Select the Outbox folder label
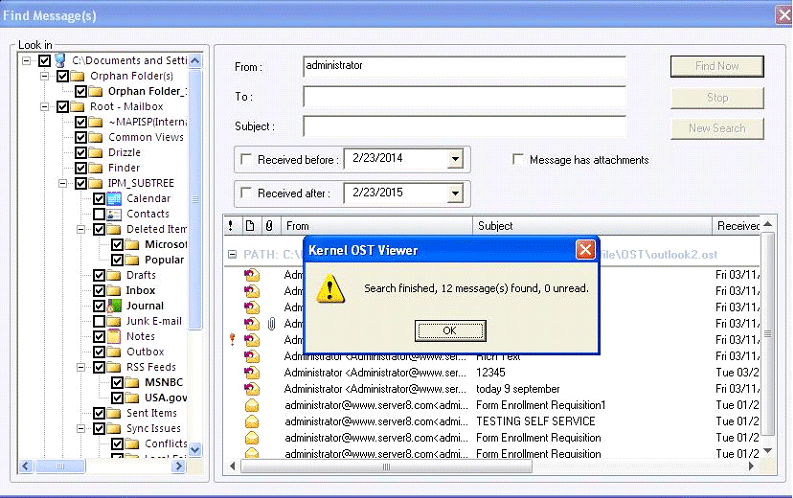793x498 pixels. (x=145, y=352)
